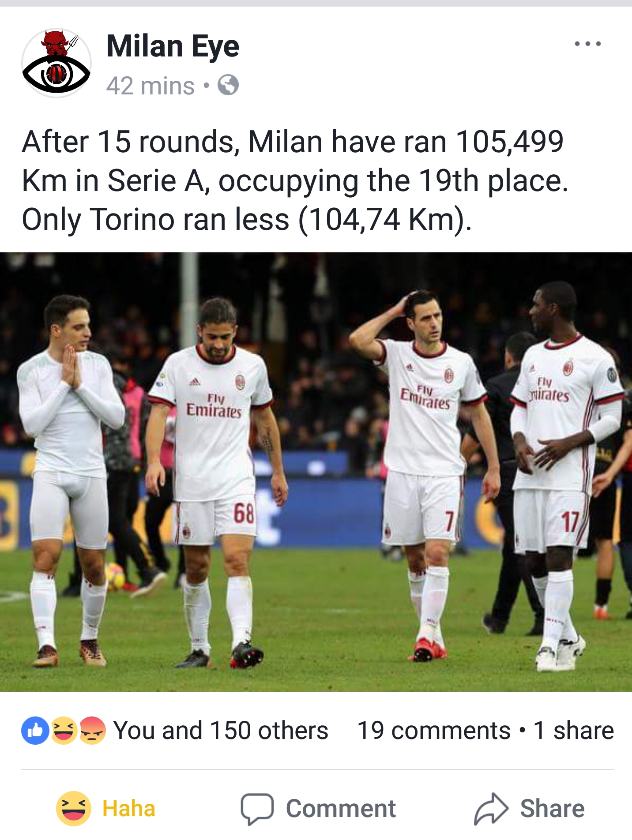Open the 42 mins timestamp link
Viewport: 632px width, 840px height.
(x=150, y=86)
